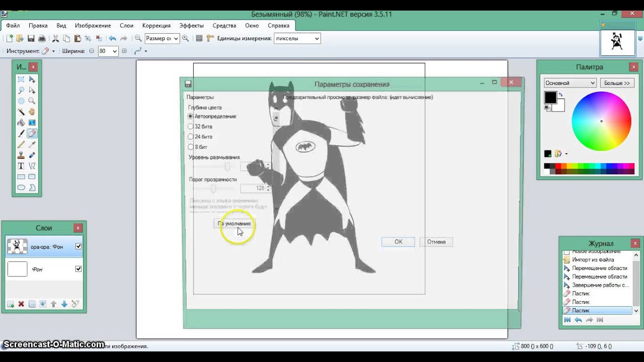Increase brush width with plus button
The width and height of the screenshot is (644, 362).
tap(124, 51)
